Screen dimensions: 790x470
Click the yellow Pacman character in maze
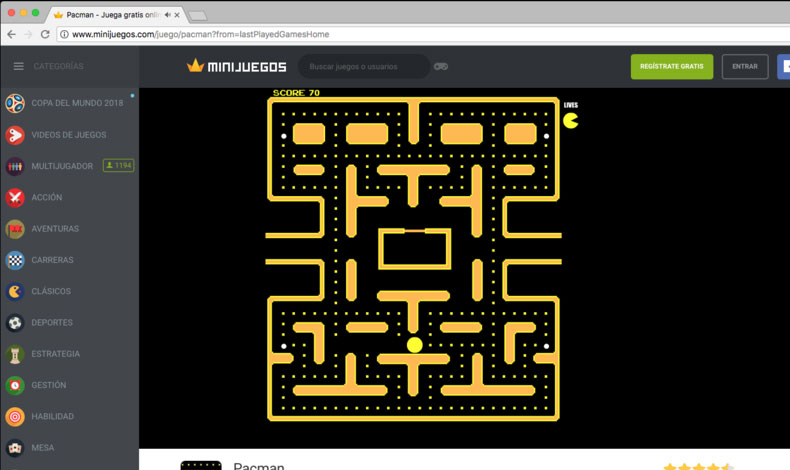pyautogui.click(x=415, y=345)
